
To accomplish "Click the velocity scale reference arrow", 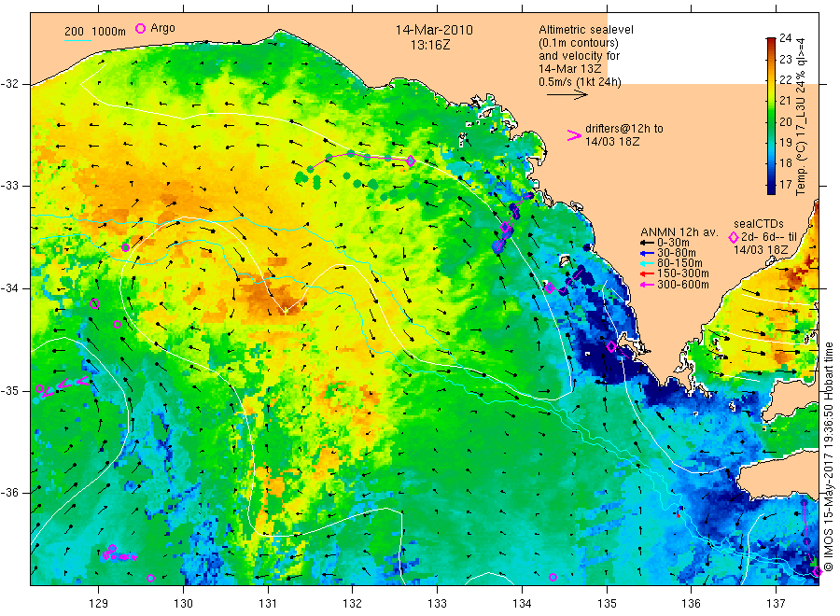I will (567, 95).
